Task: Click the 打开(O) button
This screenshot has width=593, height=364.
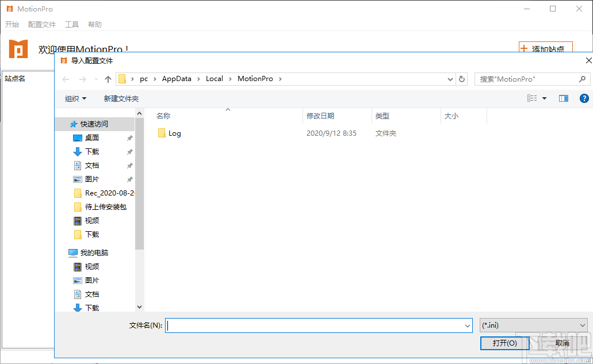Action: pos(504,343)
